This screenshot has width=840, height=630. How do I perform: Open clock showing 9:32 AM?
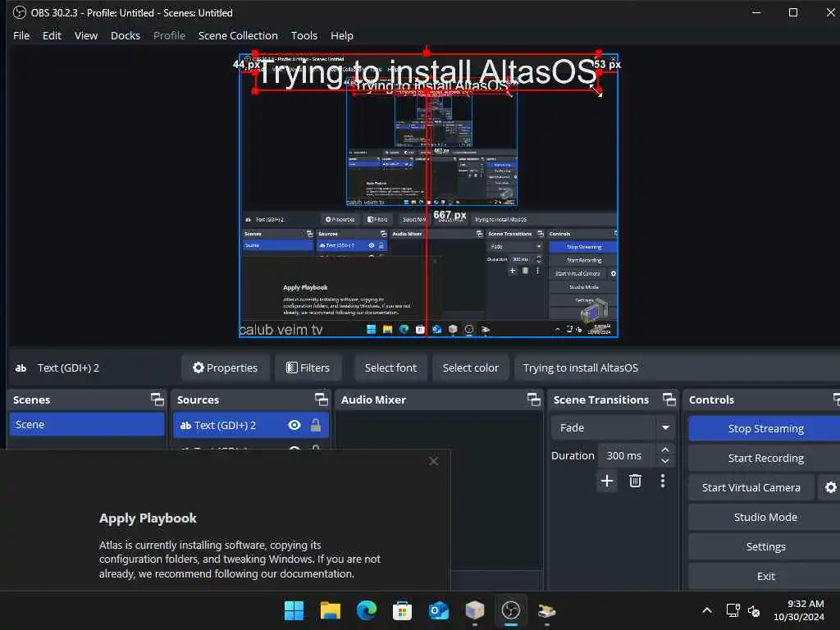pos(799,610)
